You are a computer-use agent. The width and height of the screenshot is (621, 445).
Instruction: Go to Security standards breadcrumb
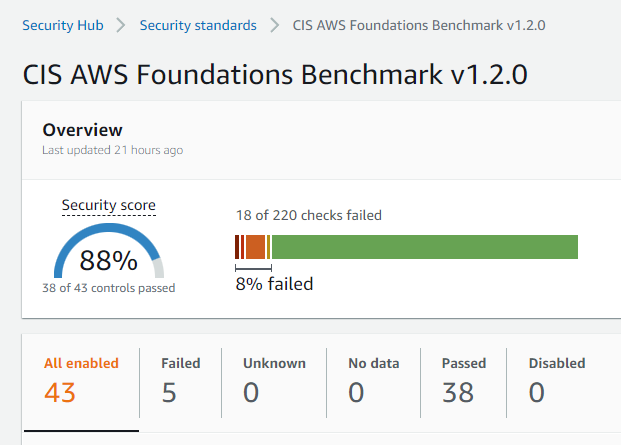pos(198,25)
